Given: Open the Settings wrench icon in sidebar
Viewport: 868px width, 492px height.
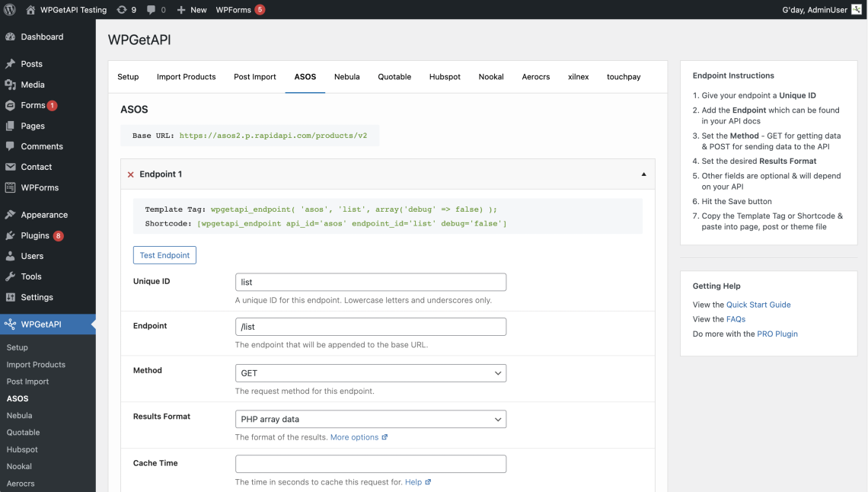Looking at the screenshot, I should pos(12,297).
